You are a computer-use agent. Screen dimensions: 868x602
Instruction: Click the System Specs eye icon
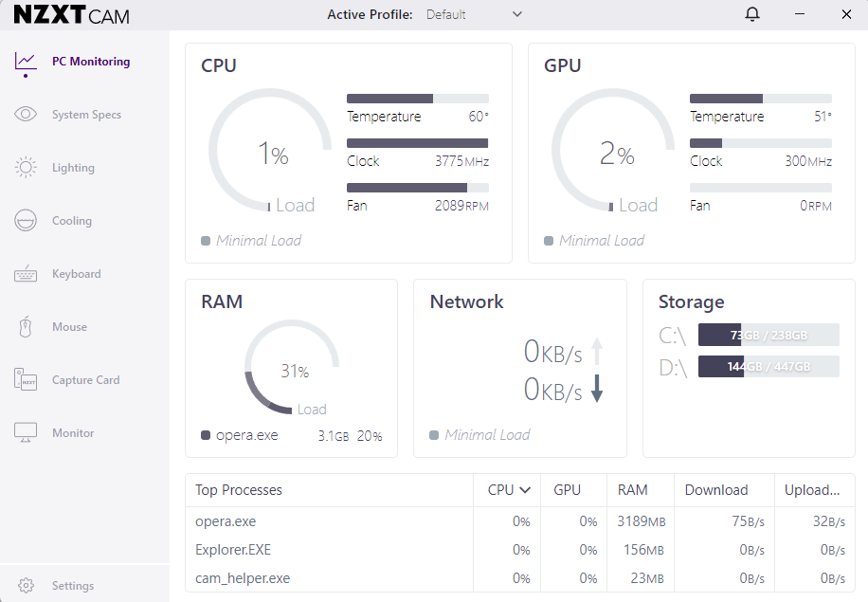click(x=26, y=114)
